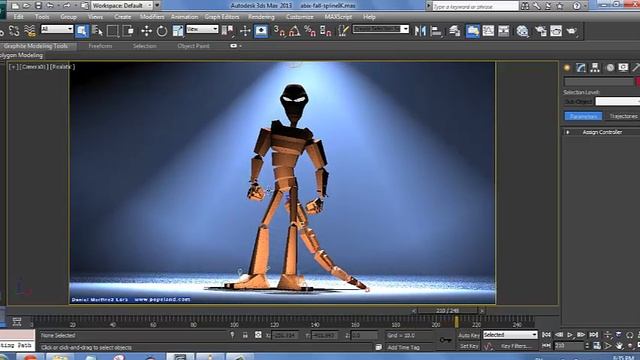Viewport: 640px width, 360px height.
Task: Switch to Freeform ribbon tab
Action: [100, 46]
